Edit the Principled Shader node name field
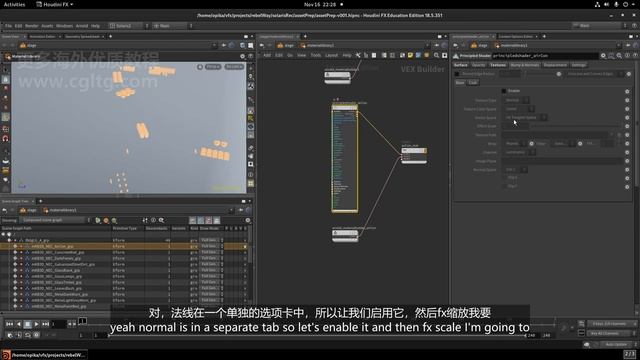The height and width of the screenshot is (360, 640). [544, 56]
